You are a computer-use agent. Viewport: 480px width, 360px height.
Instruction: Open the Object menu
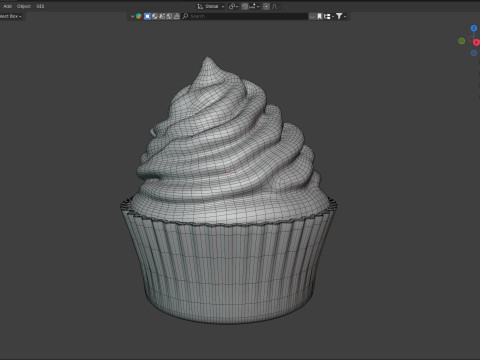24,6
